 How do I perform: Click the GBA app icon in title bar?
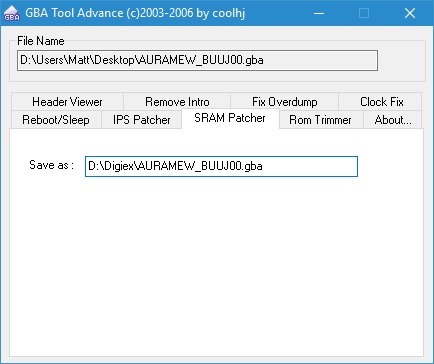coord(12,13)
